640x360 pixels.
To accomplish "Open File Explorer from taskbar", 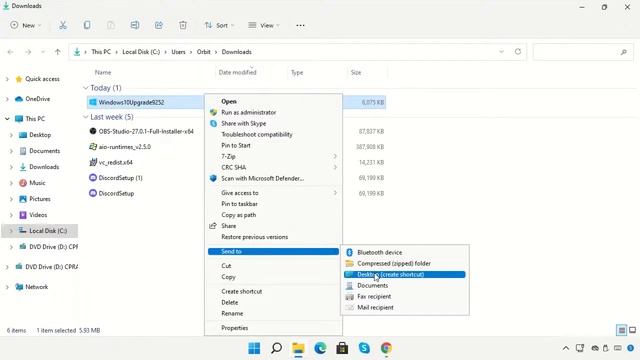I will 298,348.
